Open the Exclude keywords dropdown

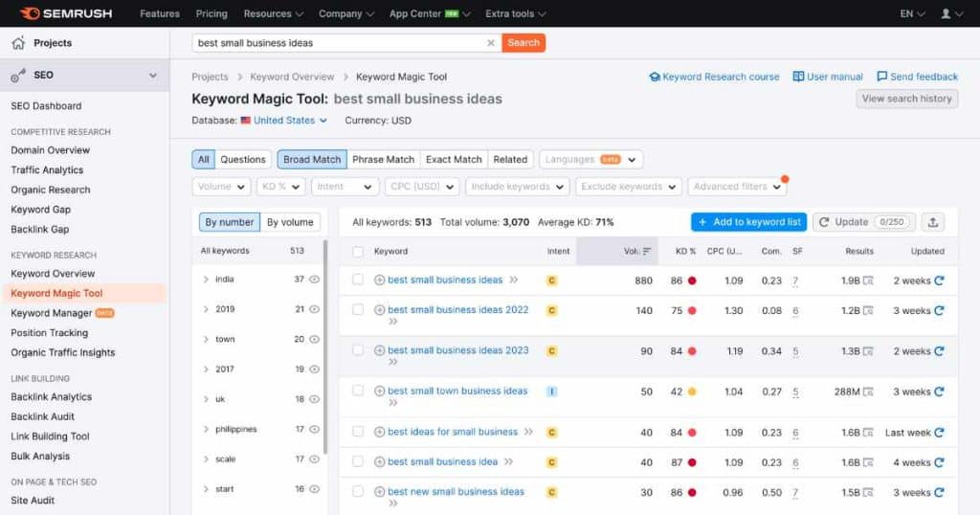[x=628, y=187]
